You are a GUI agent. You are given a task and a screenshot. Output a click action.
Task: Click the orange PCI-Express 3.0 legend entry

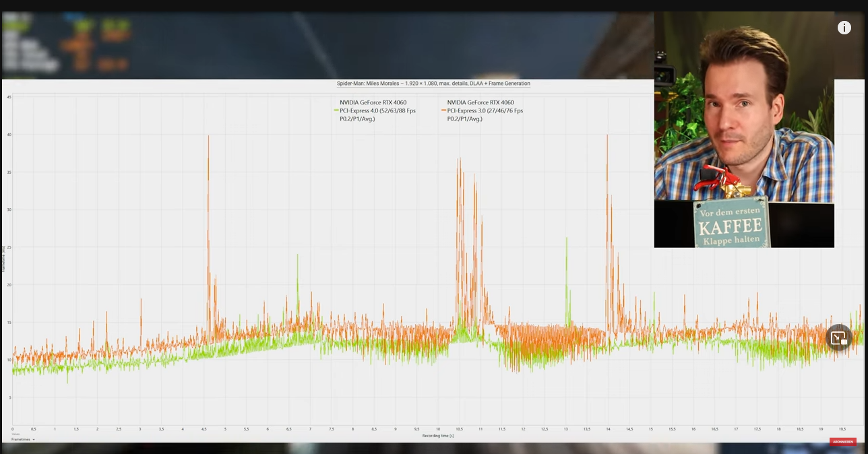tap(483, 110)
